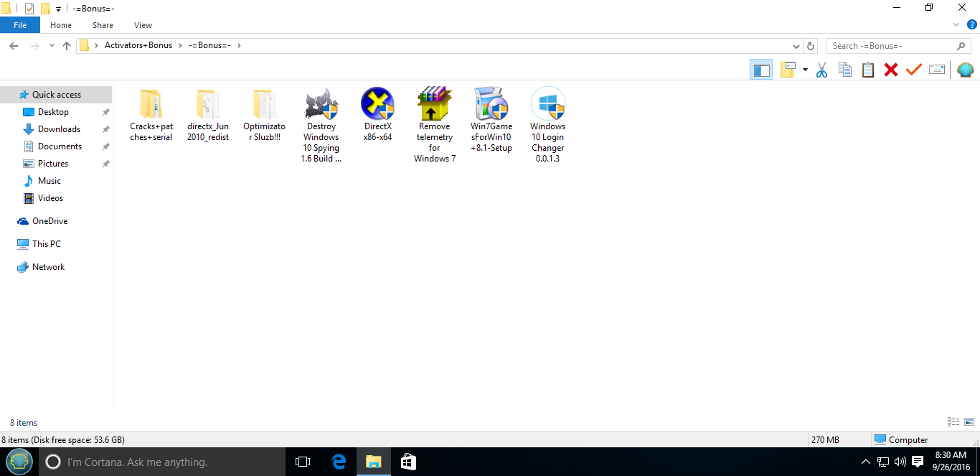Screen dimensions: 980x476
Task: Expand chevron before Activators+Bonus in address bar
Action: (x=96, y=45)
